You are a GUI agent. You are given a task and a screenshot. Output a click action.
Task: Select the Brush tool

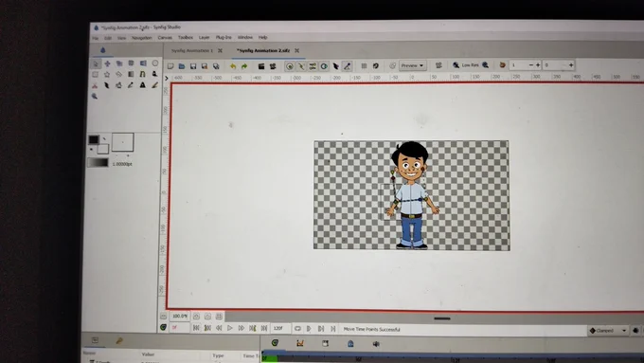(154, 85)
